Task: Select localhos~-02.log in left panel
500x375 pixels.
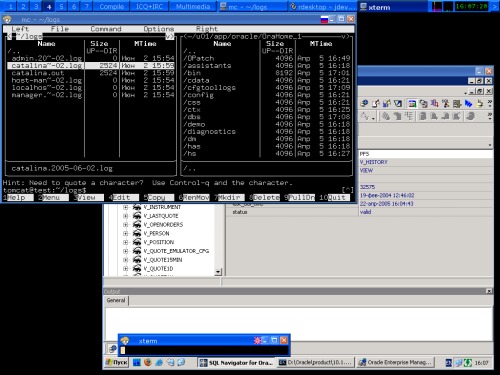Action: (46, 88)
